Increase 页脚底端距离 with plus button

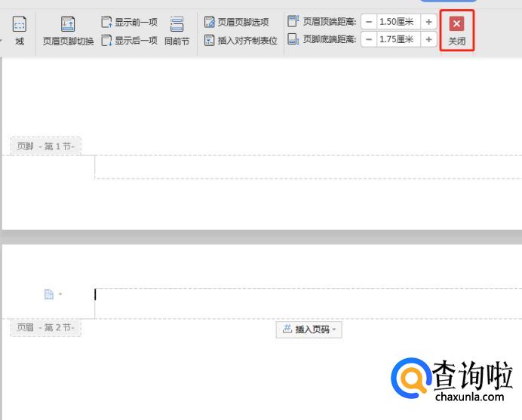point(428,39)
